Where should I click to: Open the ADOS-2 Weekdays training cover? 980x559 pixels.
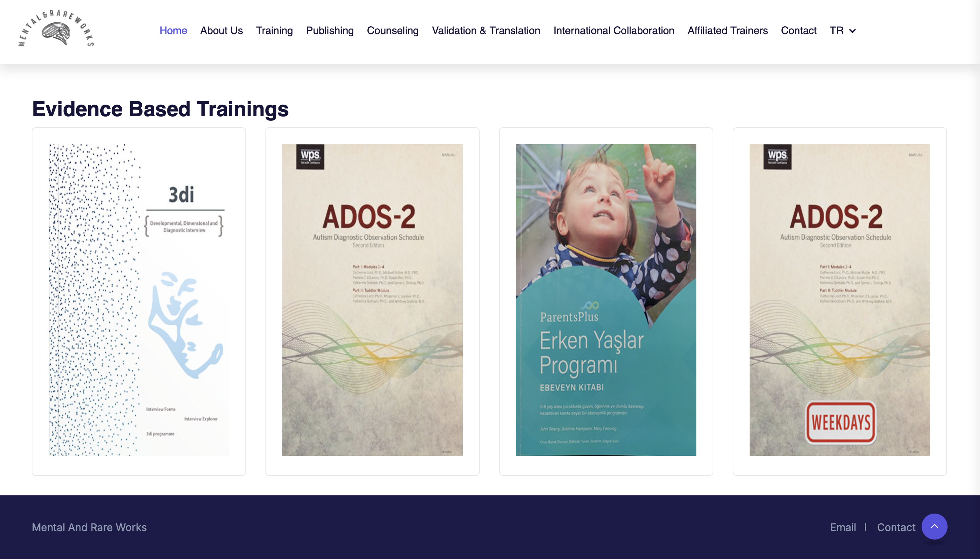pyautogui.click(x=839, y=300)
